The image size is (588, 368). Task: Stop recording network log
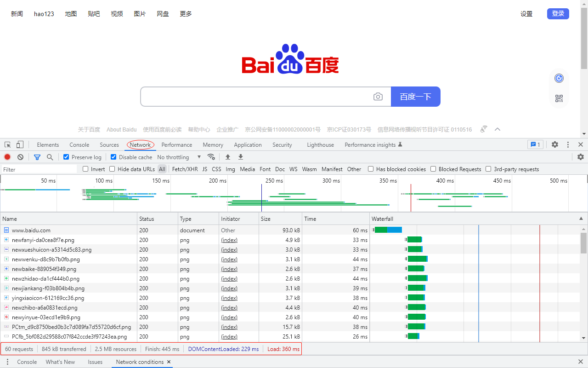point(7,157)
